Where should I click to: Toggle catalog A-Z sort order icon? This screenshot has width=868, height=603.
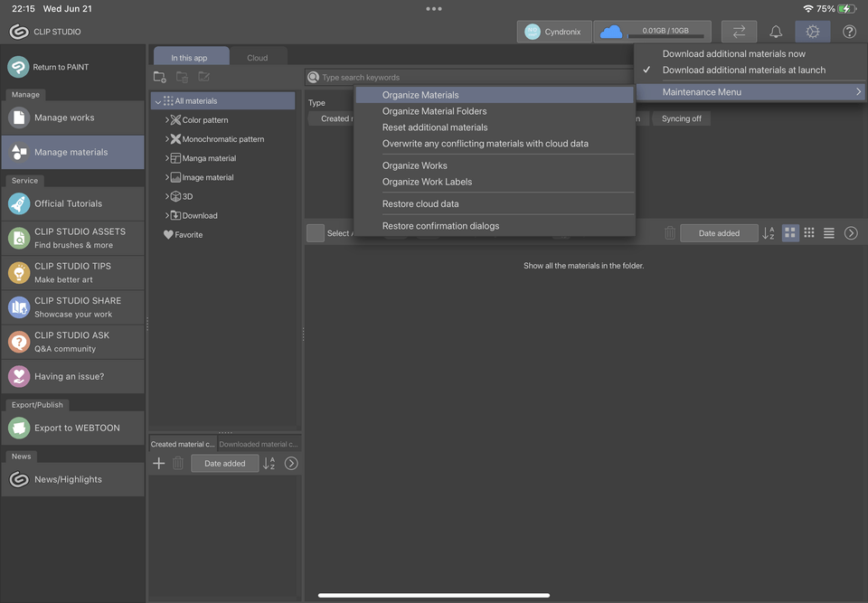269,464
